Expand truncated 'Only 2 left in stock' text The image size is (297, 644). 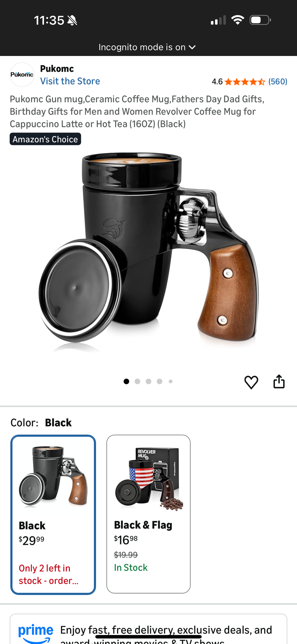pyautogui.click(x=49, y=574)
